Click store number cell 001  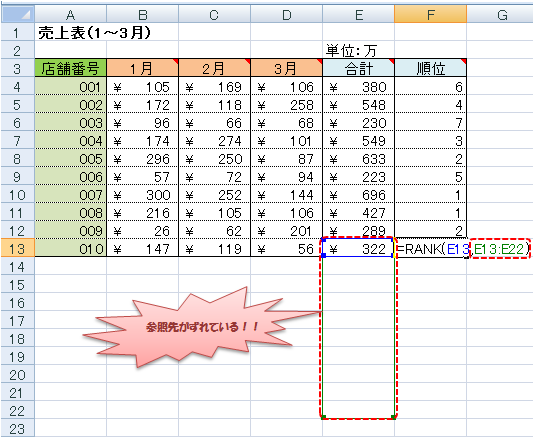click(x=70, y=87)
